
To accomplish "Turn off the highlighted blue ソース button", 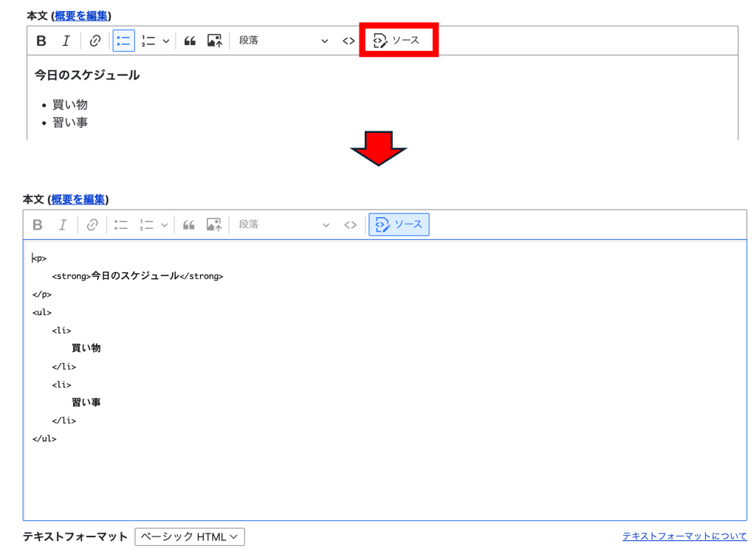I will (399, 224).
